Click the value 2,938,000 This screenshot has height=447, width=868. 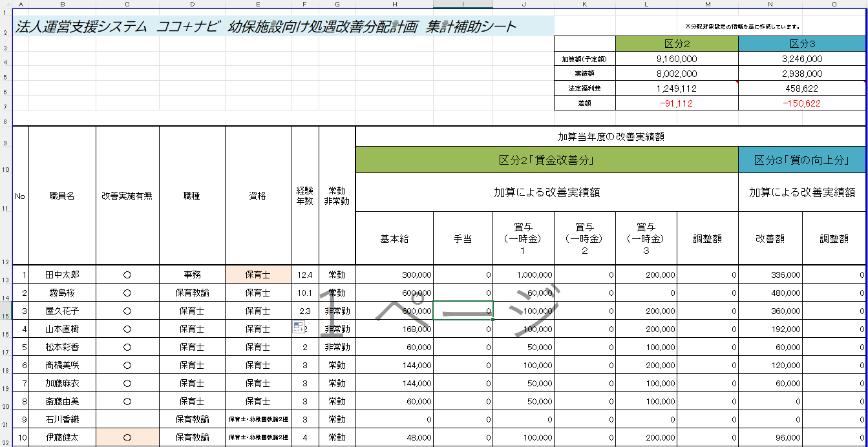pyautogui.click(x=802, y=74)
